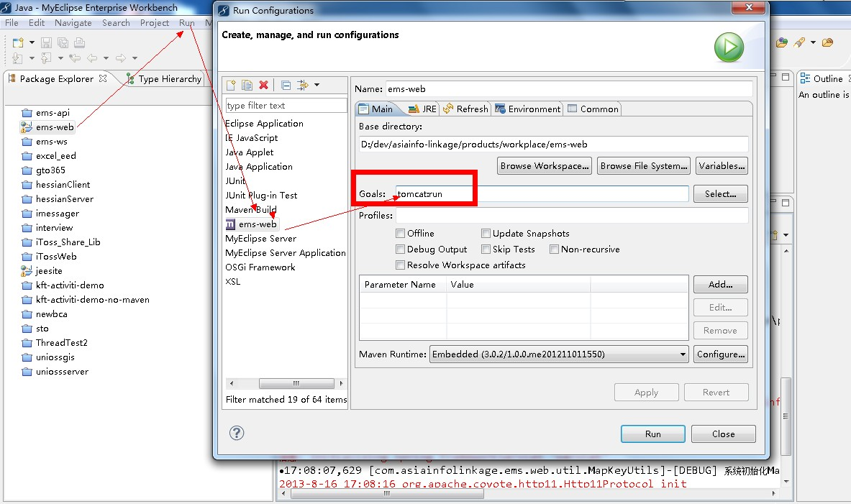
Task: Enable the Offline checkbox
Action: (x=401, y=233)
